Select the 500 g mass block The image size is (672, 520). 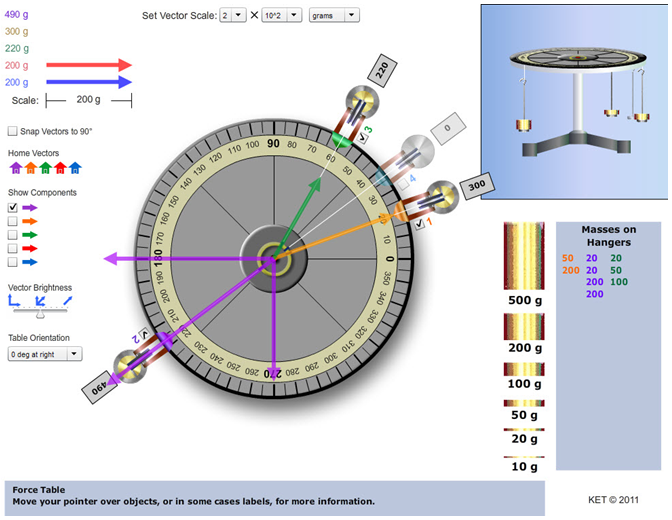pos(525,258)
